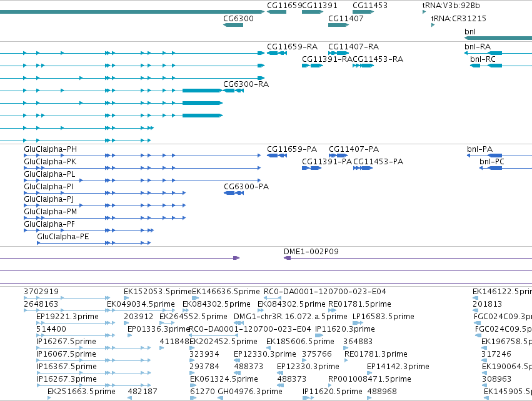The width and height of the screenshot is (532, 401).
Task: Select EST entry 317246
Action: coord(496,354)
